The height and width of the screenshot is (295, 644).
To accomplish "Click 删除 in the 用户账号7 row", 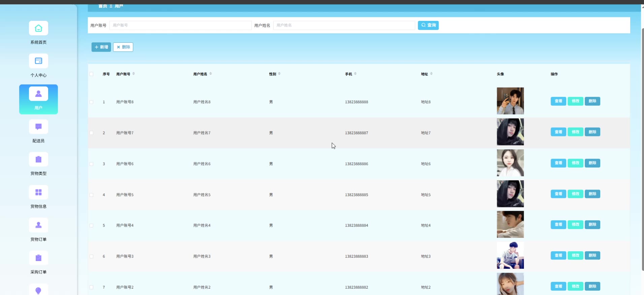I will pos(592,132).
